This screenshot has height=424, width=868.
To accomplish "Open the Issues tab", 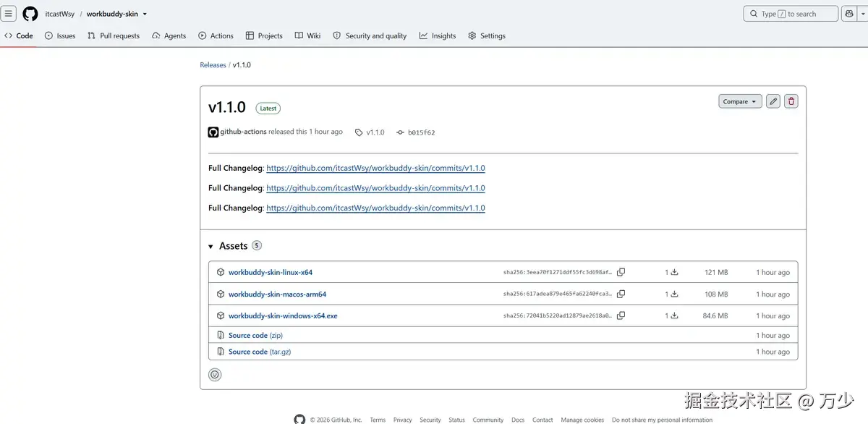I will coord(60,35).
